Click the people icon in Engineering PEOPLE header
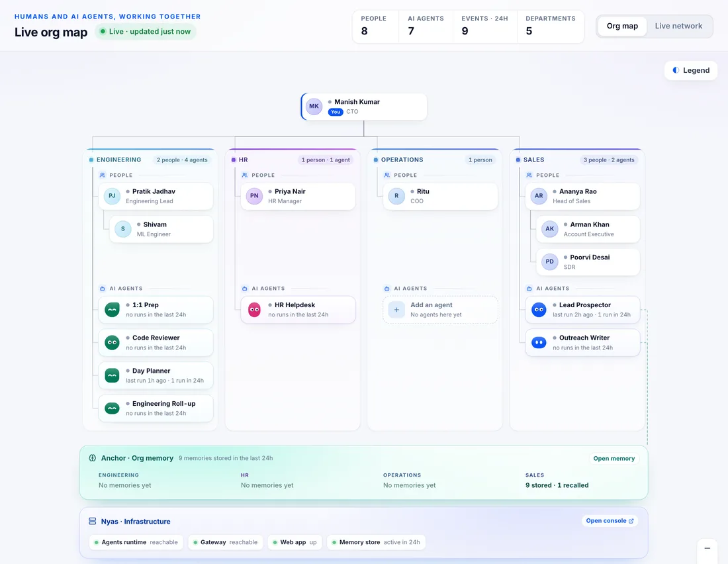Viewport: 728px width, 564px height. click(x=102, y=175)
